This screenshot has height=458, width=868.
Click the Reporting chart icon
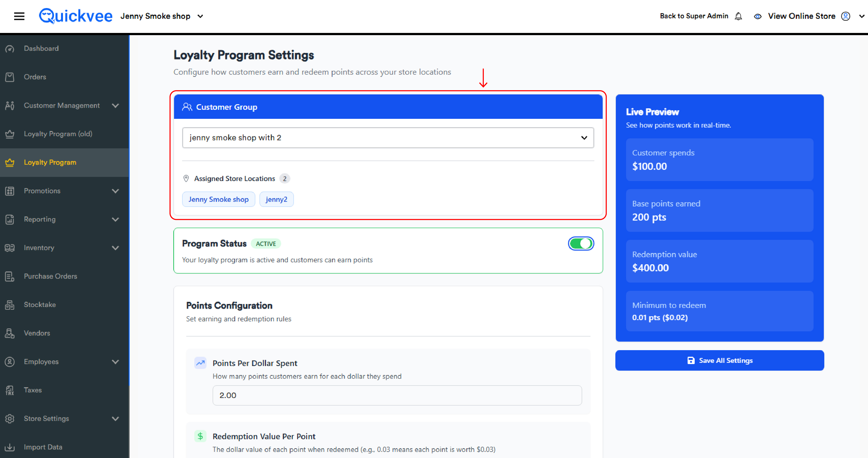point(10,220)
